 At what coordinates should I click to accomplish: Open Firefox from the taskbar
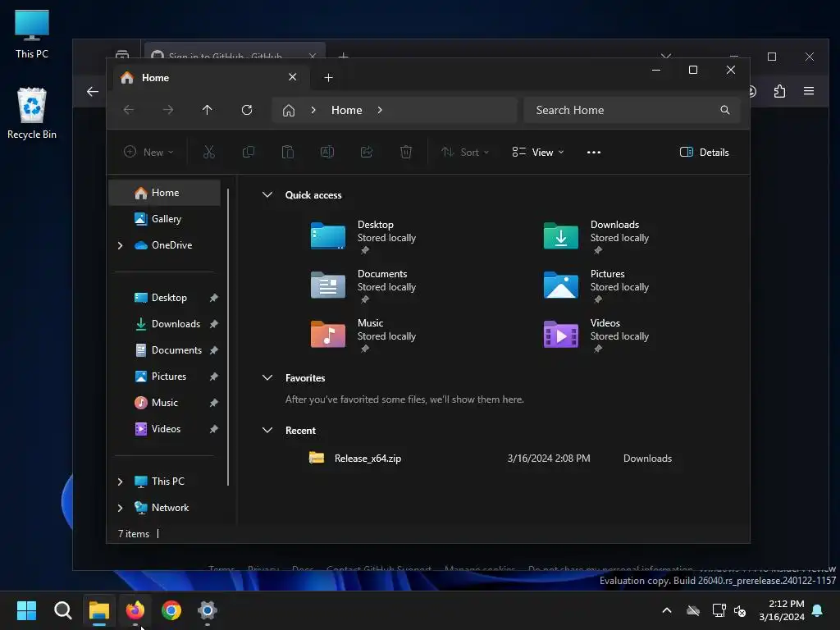pyautogui.click(x=135, y=610)
